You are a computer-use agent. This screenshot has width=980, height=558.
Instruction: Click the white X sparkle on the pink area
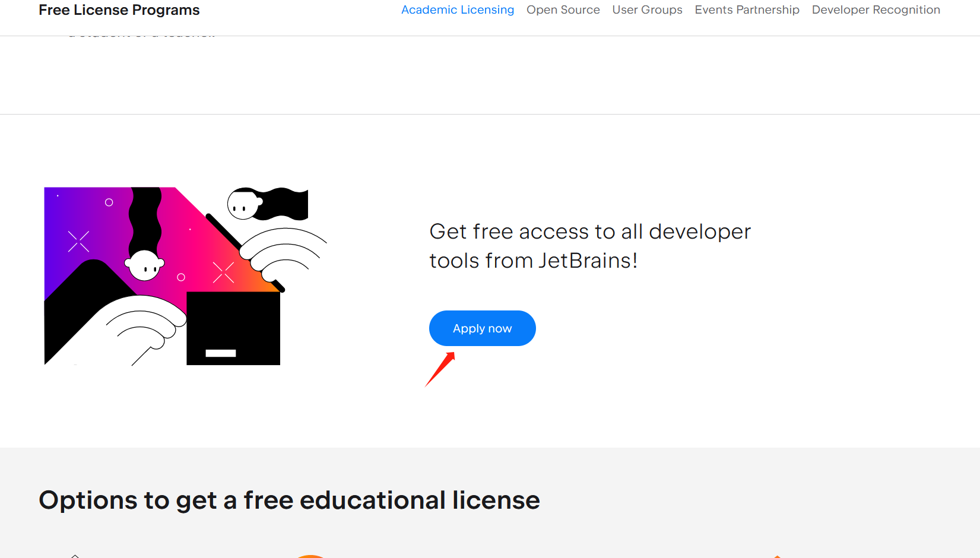pyautogui.click(x=224, y=272)
